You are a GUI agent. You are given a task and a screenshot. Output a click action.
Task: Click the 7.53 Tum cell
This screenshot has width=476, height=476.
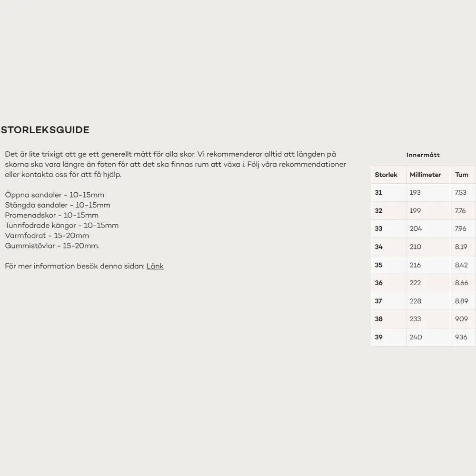(463, 192)
